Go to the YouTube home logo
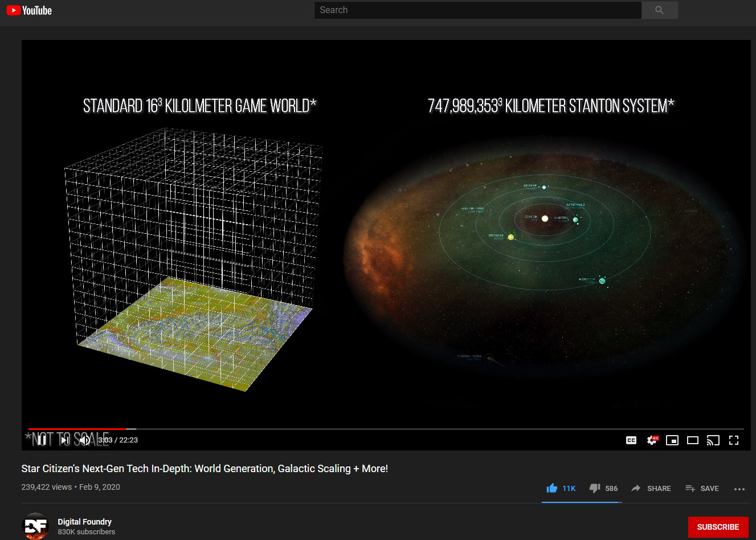Viewport: 756px width, 540px height. (29, 10)
